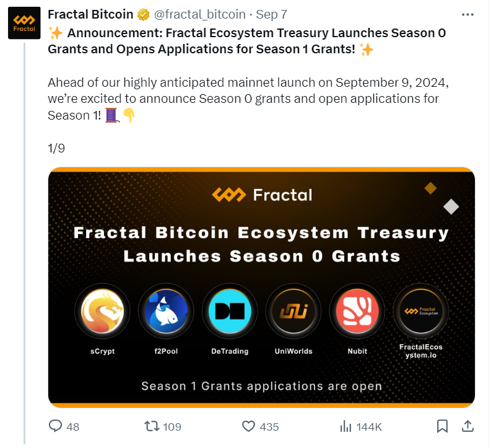View post analytics bar chart icon
Image resolution: width=491 pixels, height=448 pixels.
click(x=346, y=426)
